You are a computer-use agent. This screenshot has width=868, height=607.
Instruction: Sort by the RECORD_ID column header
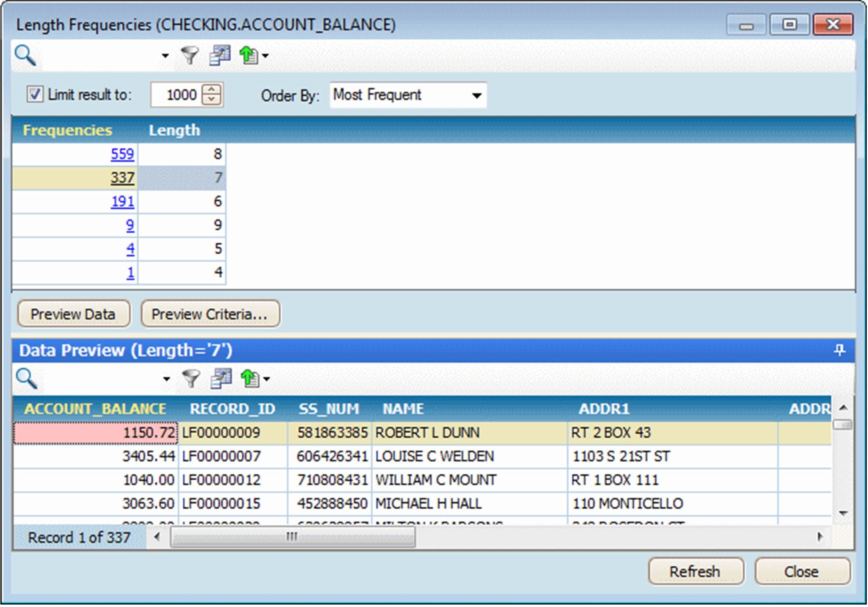click(233, 409)
